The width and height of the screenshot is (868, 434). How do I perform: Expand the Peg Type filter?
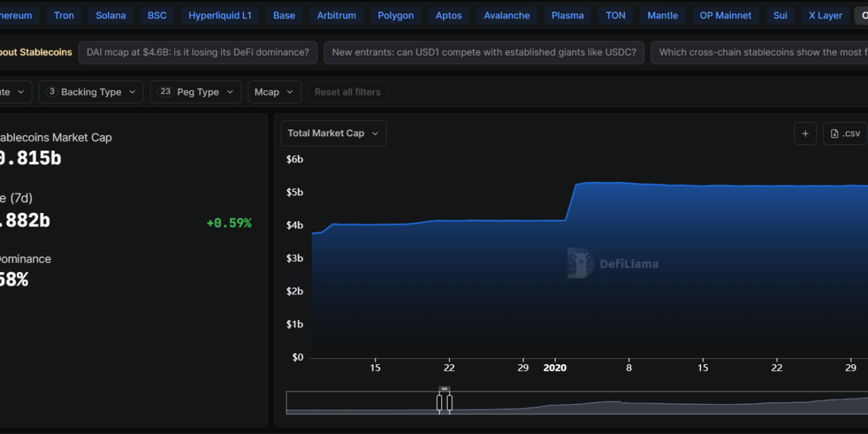[x=195, y=92]
